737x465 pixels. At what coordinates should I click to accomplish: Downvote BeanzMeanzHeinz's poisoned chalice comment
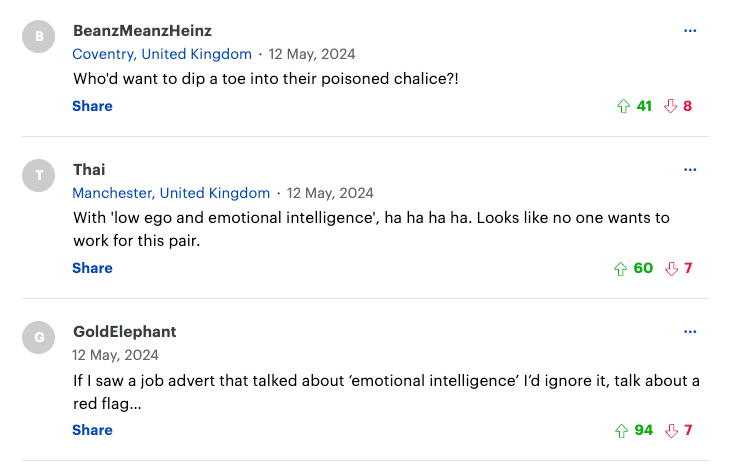(x=670, y=106)
